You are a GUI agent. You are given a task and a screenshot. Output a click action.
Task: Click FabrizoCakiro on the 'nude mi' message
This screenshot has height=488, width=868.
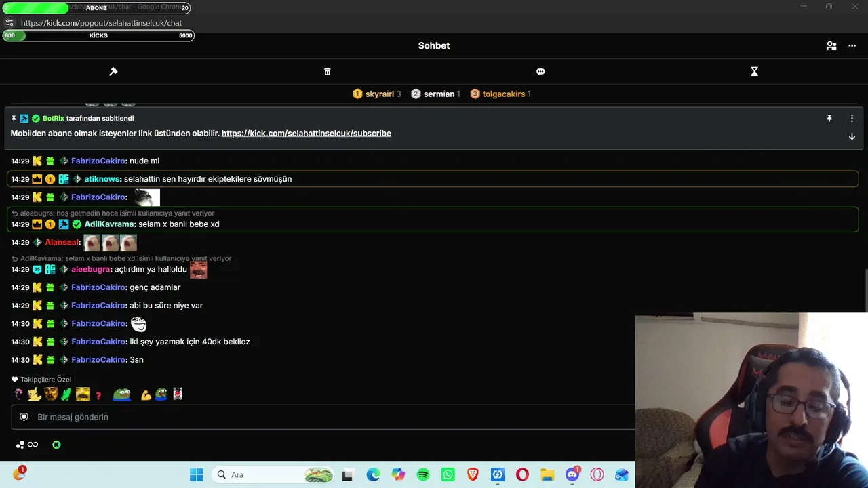click(98, 161)
